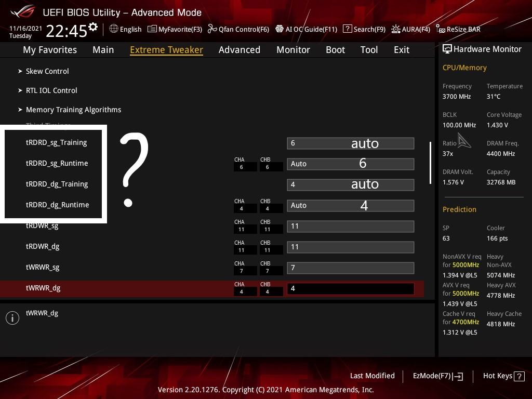Go to the Boot tab
This screenshot has width=532, height=399.
(x=335, y=50)
